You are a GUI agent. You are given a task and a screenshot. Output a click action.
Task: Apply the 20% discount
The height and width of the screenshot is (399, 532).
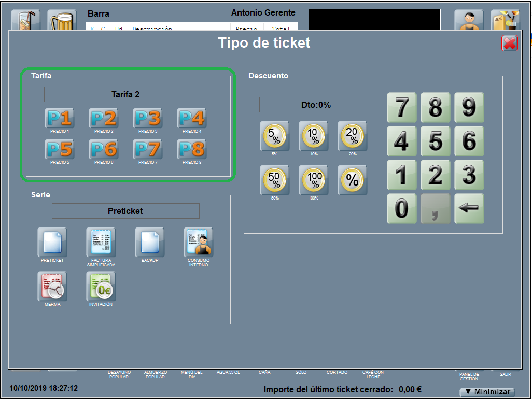(x=353, y=136)
